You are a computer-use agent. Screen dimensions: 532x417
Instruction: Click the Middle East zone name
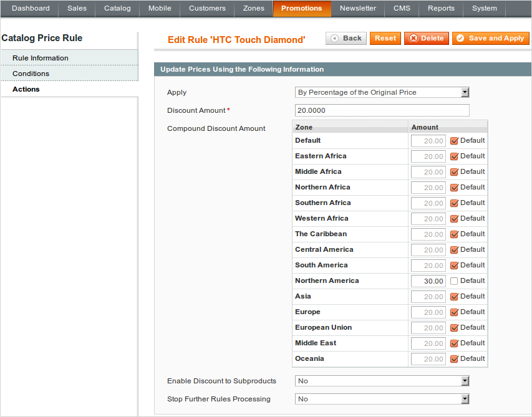coord(316,343)
